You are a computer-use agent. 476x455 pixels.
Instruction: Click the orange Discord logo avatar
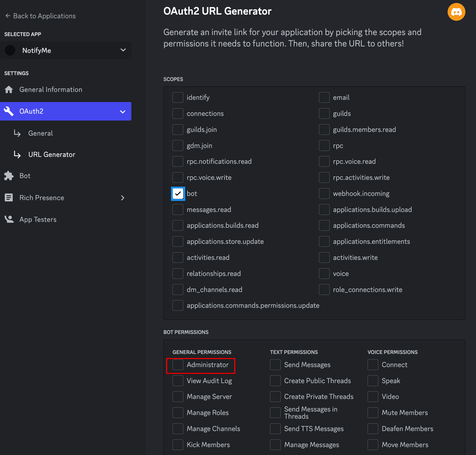tap(456, 12)
